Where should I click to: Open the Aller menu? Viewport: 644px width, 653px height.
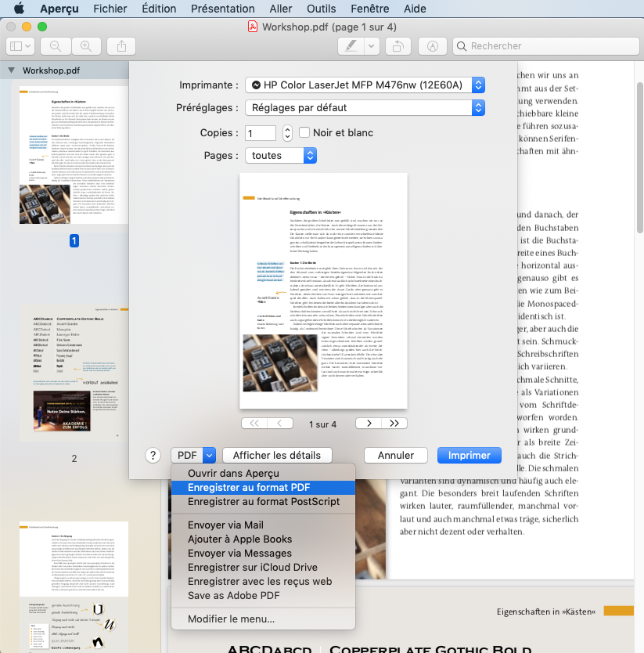(x=281, y=9)
